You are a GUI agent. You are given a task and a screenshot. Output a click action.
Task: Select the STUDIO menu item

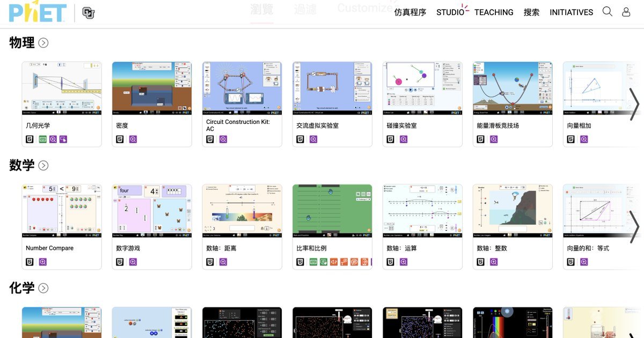point(450,12)
